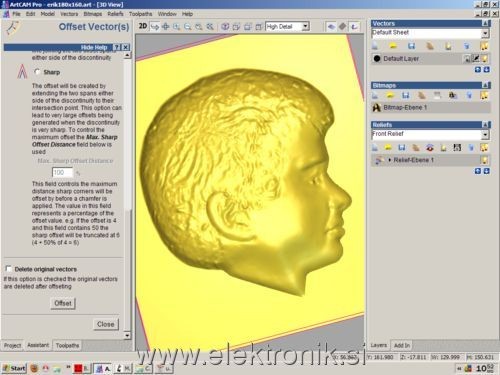Choose the isometric view icon

pyautogui.click(x=225, y=27)
